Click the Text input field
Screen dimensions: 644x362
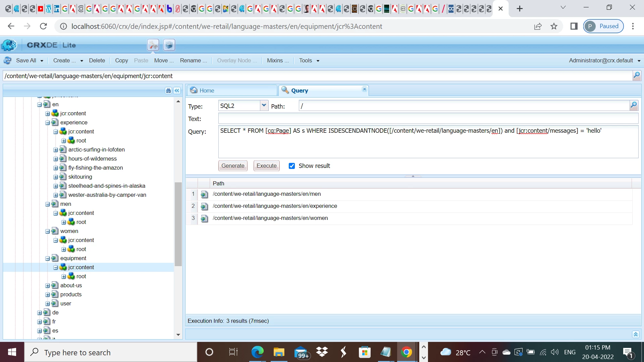point(428,119)
